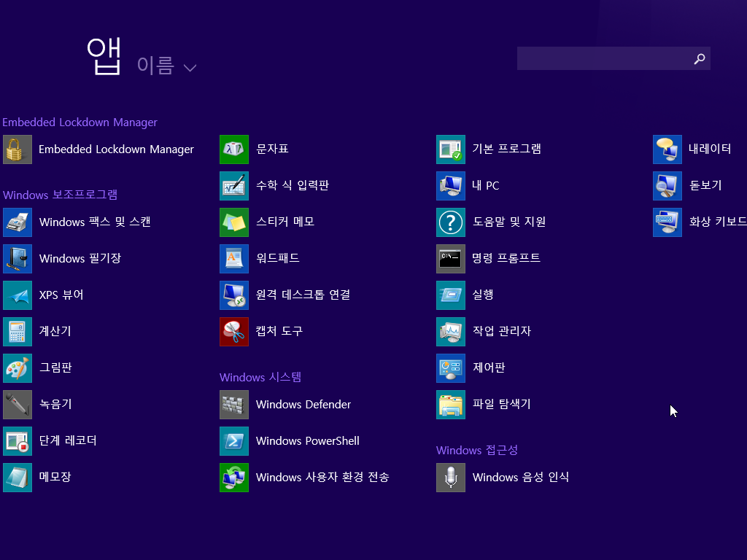Click the 워드패드 text label
Viewport: 747px width, 560px height.
[278, 258]
